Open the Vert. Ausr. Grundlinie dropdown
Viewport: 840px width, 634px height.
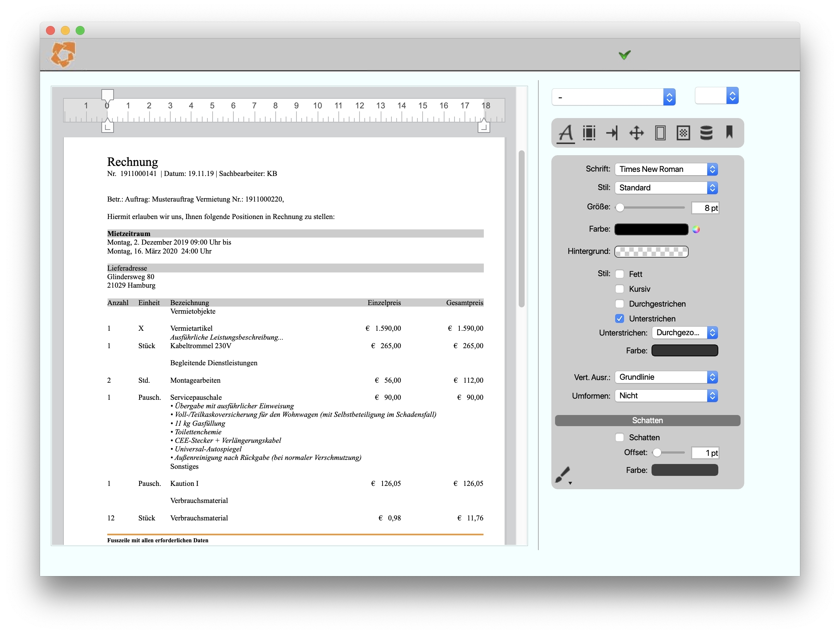(666, 377)
